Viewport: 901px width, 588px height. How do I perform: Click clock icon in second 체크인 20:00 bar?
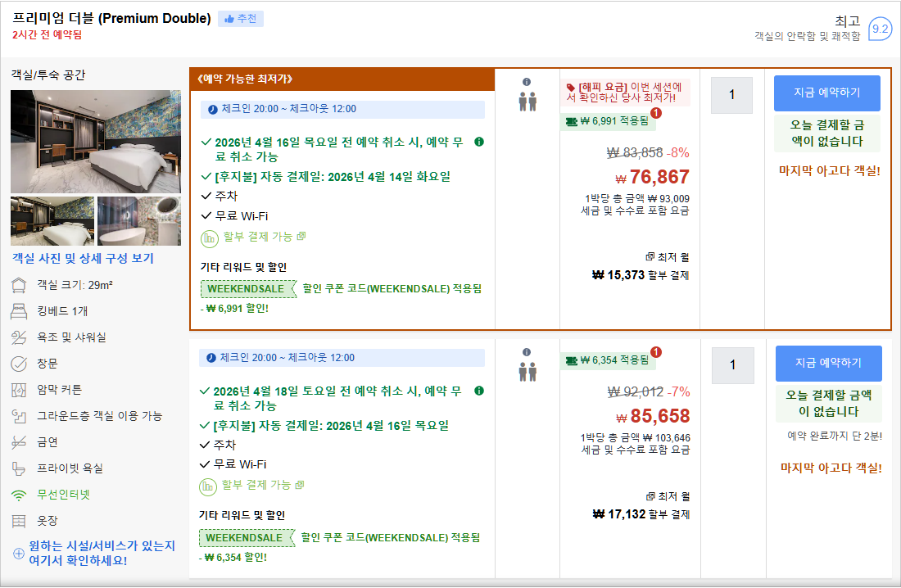[x=211, y=358]
